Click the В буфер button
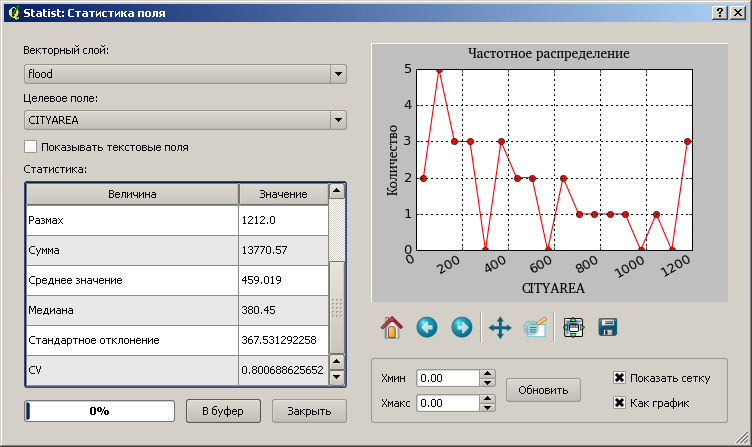Screen dimensions: 752x447 [x=223, y=411]
